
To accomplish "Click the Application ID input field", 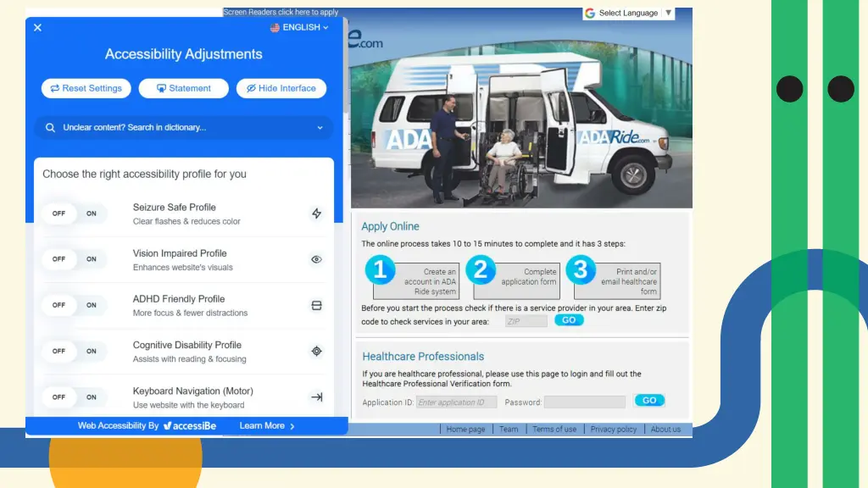I will click(x=456, y=402).
